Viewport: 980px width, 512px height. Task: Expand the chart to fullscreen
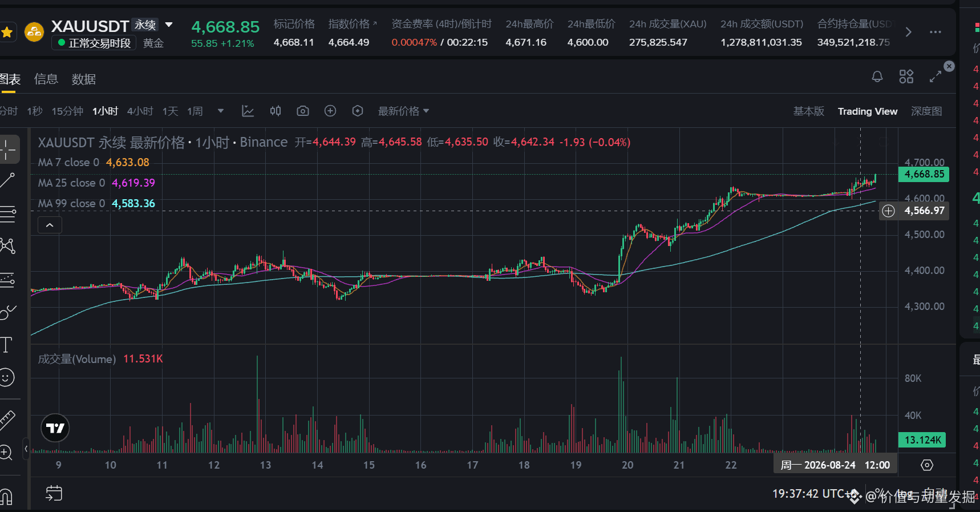pos(936,76)
